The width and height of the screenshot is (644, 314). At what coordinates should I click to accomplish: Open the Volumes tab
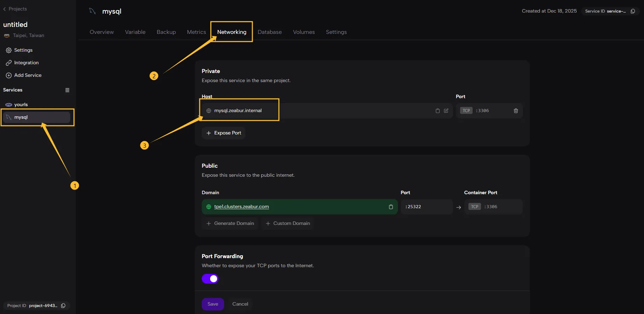click(304, 32)
